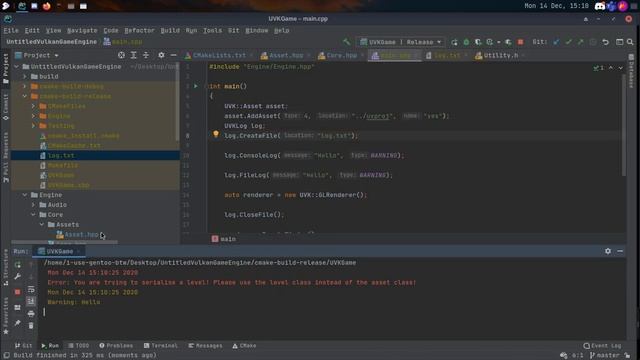Toggle soft-wrap in Run console
Viewport: 640px width, 360px height.
pos(31,289)
